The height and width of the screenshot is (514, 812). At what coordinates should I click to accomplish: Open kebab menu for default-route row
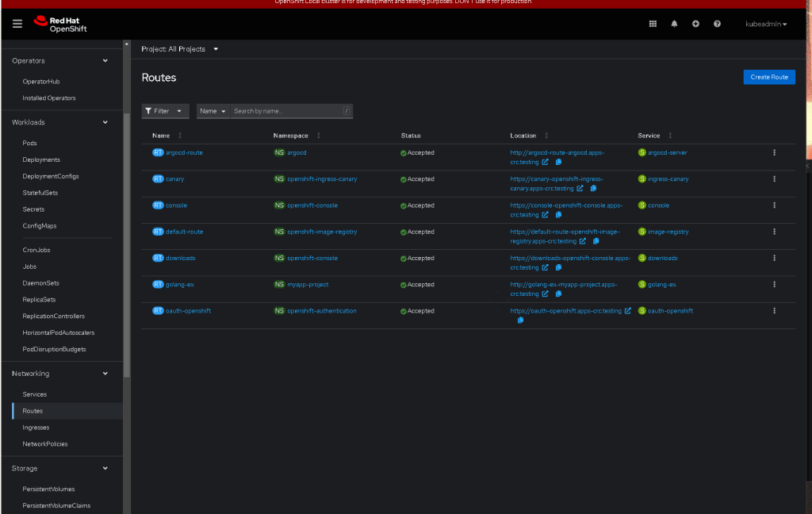pos(774,232)
